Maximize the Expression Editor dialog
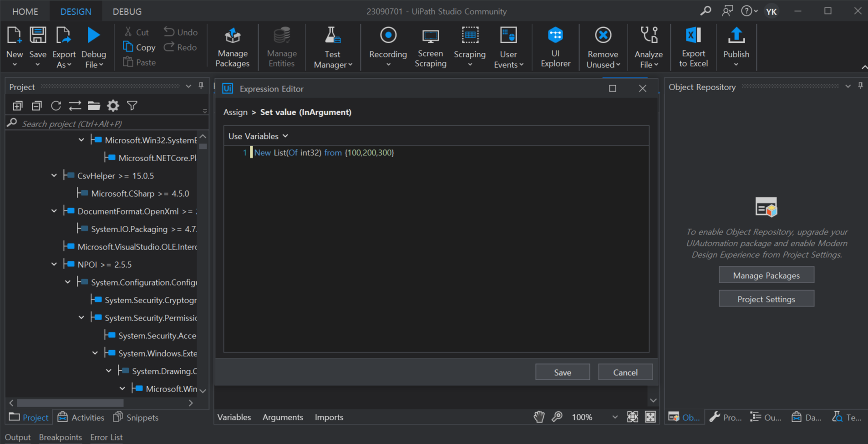868x444 pixels. (613, 88)
